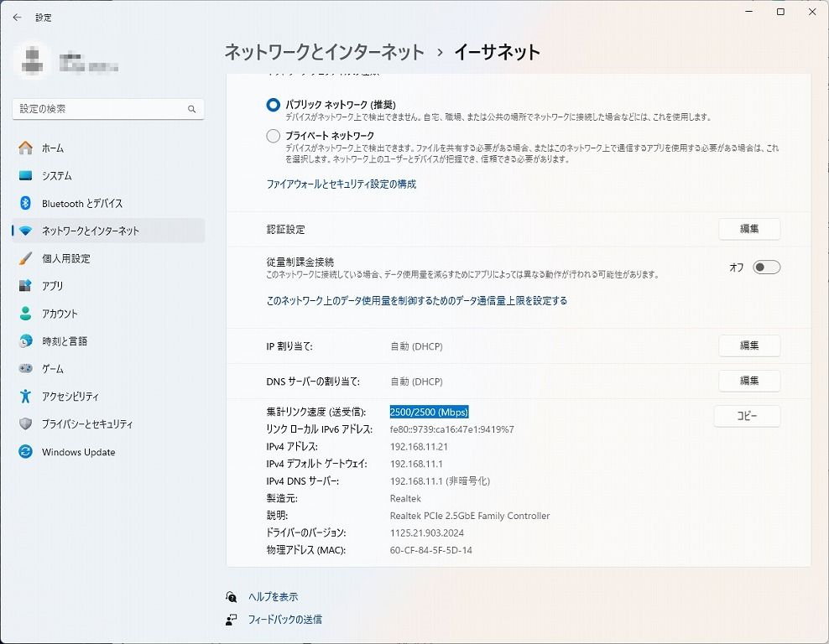Screen dimensions: 829x644
Task: Click Edit button for IP assignment
Action: coord(748,345)
